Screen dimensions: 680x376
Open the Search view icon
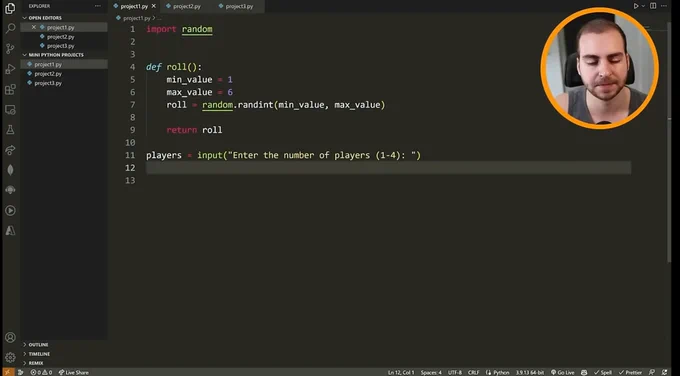coord(10,29)
